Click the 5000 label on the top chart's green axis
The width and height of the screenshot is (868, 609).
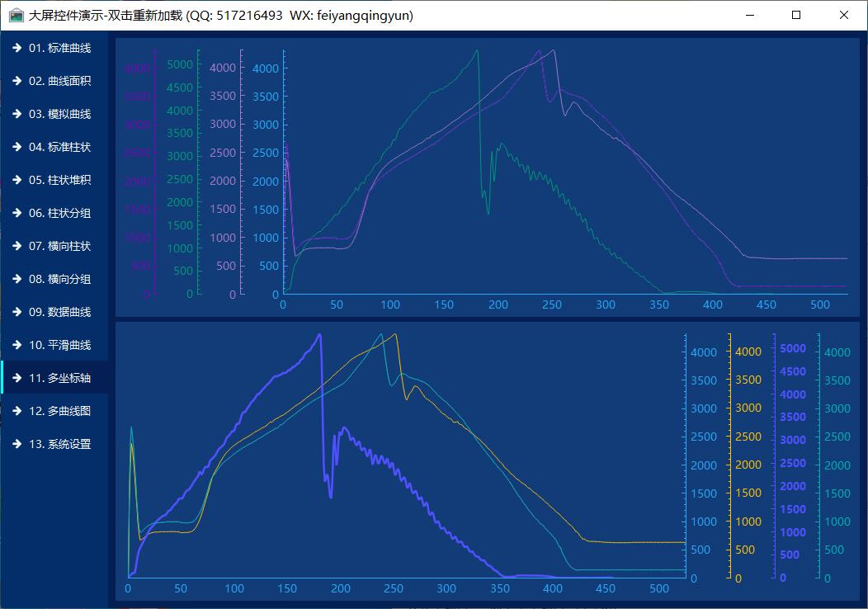(179, 64)
